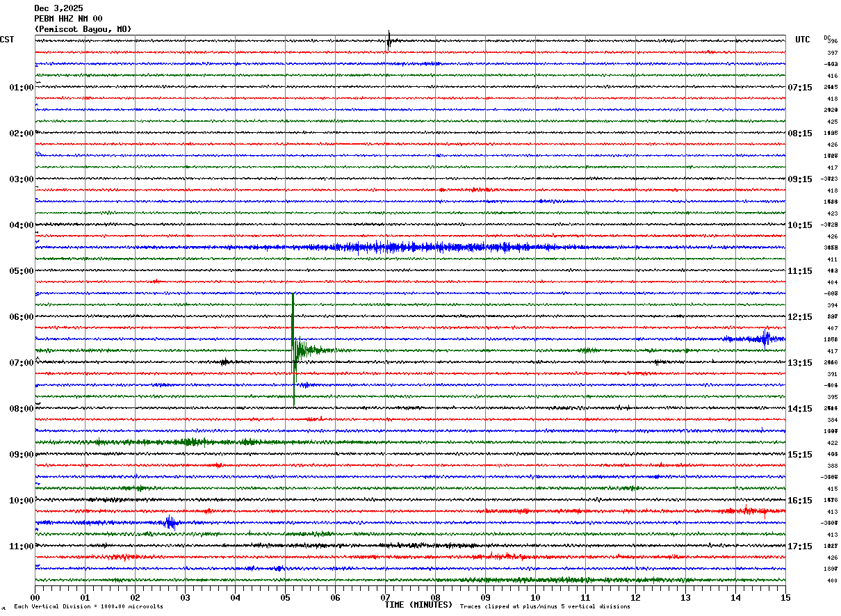Click the Dec 3,2025 date title
This screenshot has width=841, height=616.
click(58, 8)
